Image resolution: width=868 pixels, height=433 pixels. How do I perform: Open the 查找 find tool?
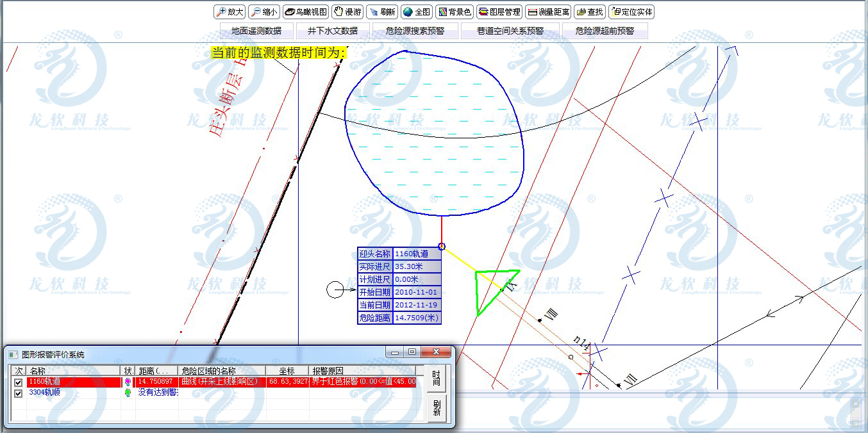point(589,12)
